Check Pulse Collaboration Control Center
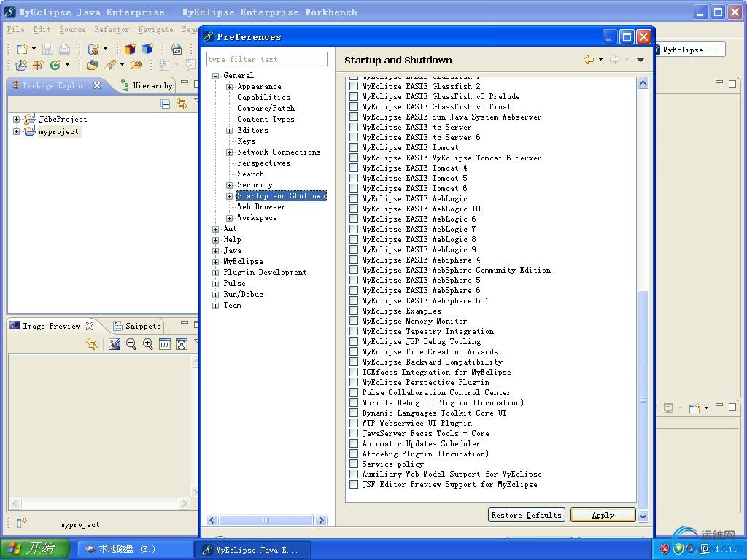The height and width of the screenshot is (560, 747). pyautogui.click(x=354, y=392)
